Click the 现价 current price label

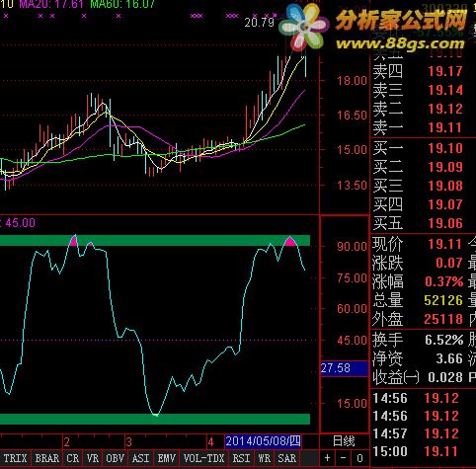[388, 244]
